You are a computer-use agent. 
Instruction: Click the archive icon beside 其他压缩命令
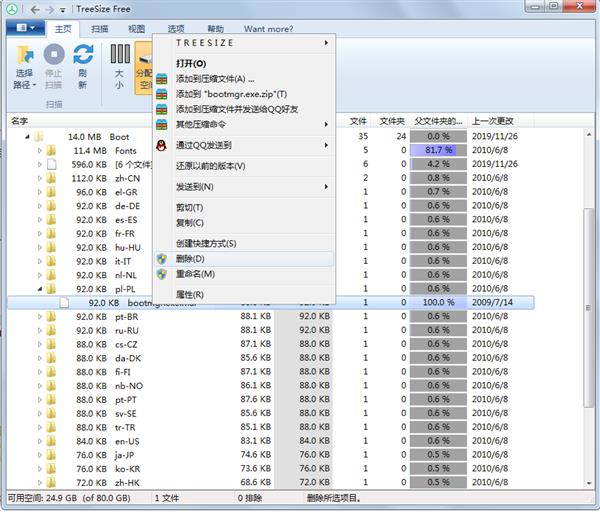pos(161,124)
